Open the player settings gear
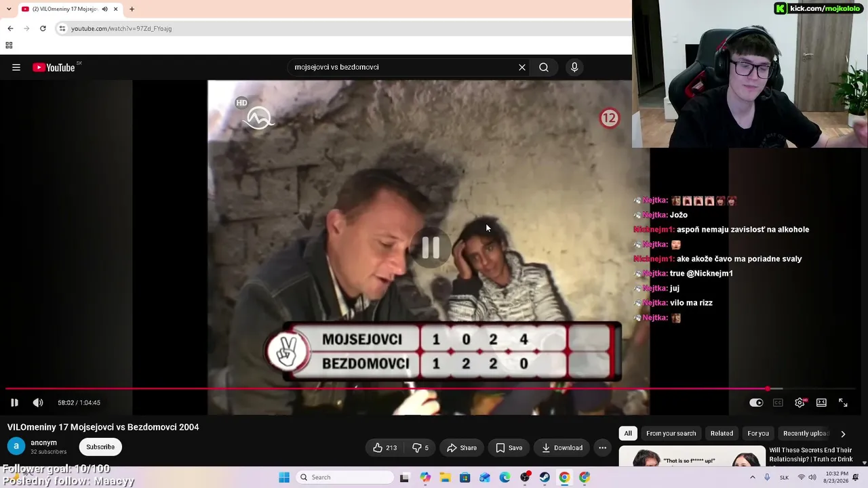Image resolution: width=868 pixels, height=488 pixels. tap(800, 403)
